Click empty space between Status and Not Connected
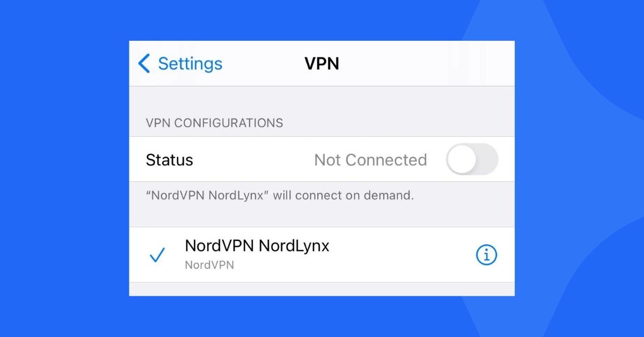Image resolution: width=644 pixels, height=337 pixels. [253, 160]
